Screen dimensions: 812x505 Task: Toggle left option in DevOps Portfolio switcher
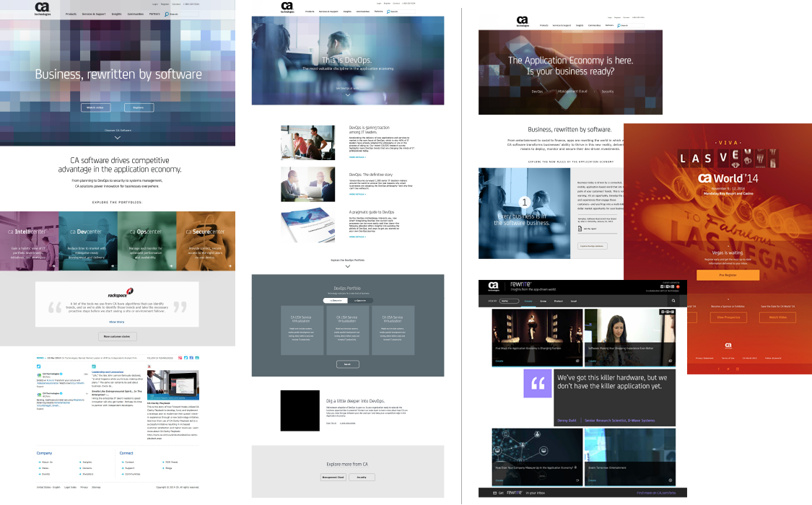336,301
